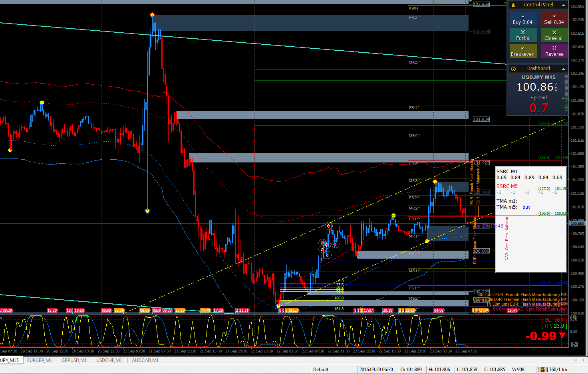Image resolution: width=588 pixels, height=374 pixels.
Task: Click the TP: 23.0 readout
Action: [x=554, y=326]
